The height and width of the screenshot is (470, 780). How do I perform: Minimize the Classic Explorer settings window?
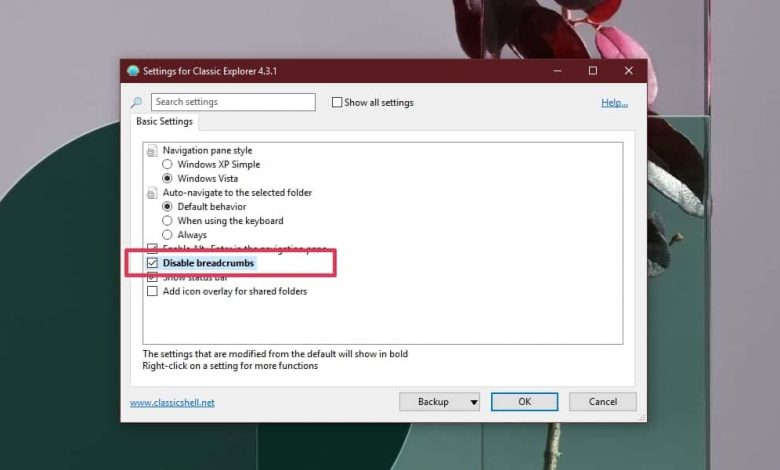557,71
